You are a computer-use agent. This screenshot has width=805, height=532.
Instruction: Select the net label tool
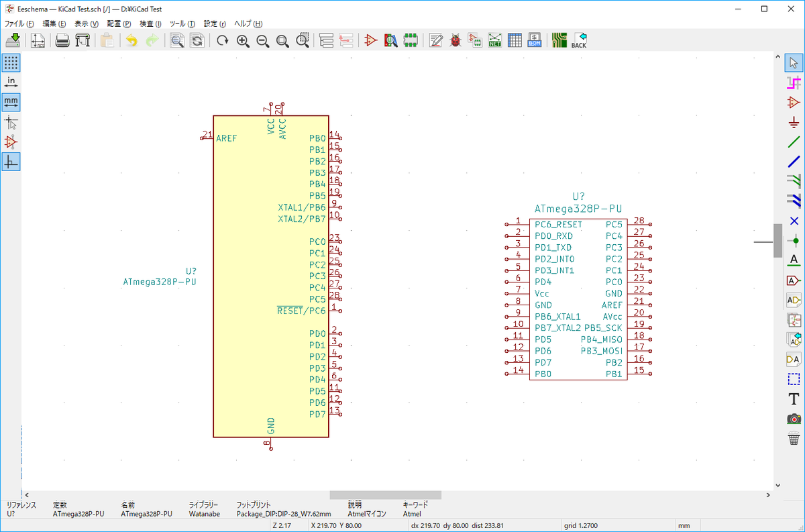(794, 260)
